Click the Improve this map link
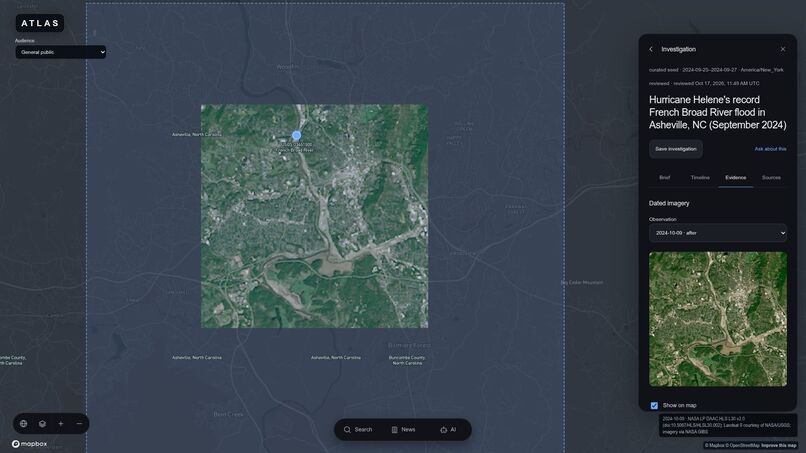 779,446
